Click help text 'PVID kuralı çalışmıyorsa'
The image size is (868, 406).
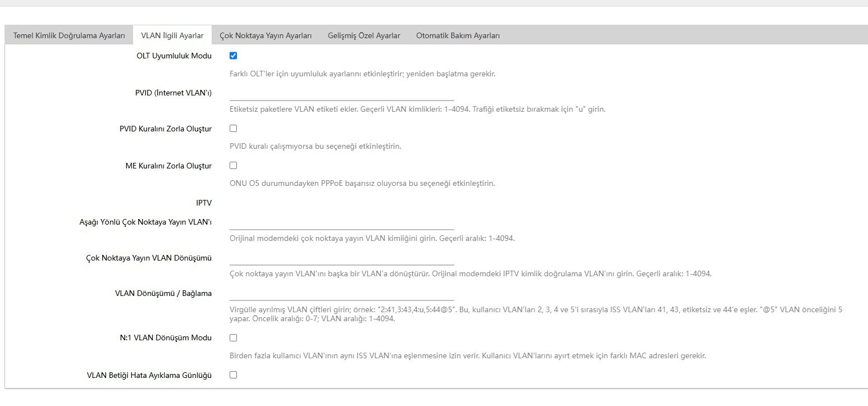pyautogui.click(x=316, y=147)
